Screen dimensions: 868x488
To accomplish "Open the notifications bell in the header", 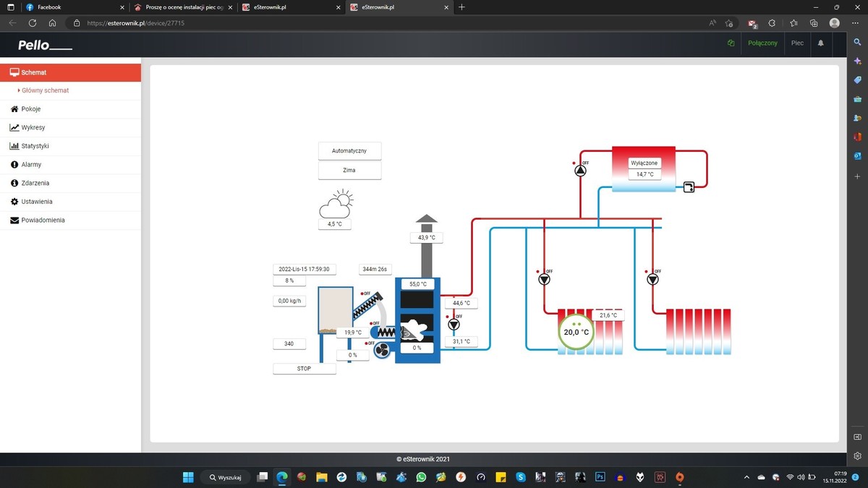I will 820,43.
